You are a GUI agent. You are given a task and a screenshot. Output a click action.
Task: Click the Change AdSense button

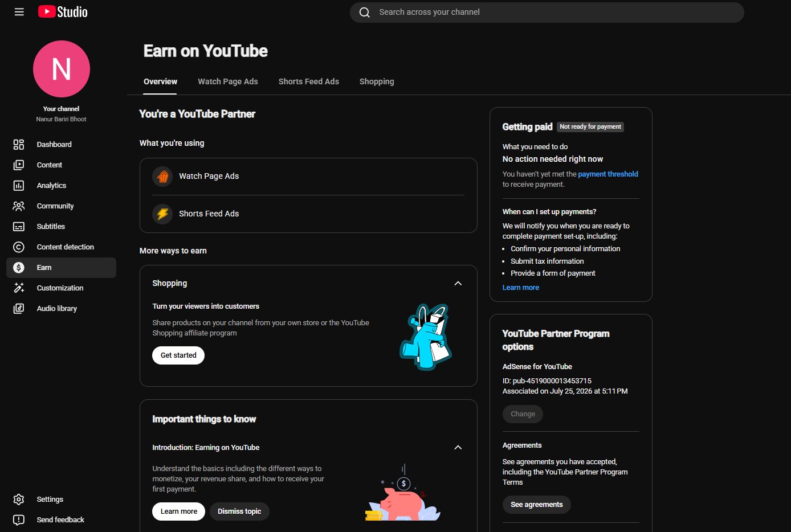523,414
